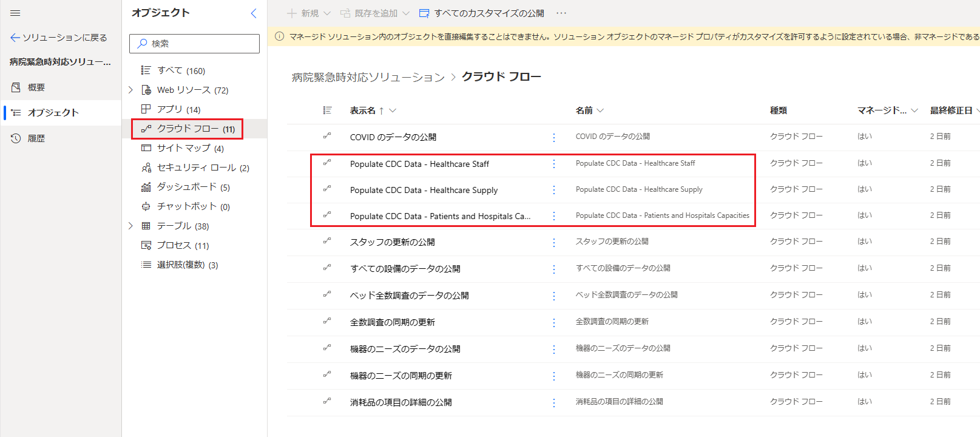The width and height of the screenshot is (980, 437).
Task: Expand the テーブル node
Action: 130,226
